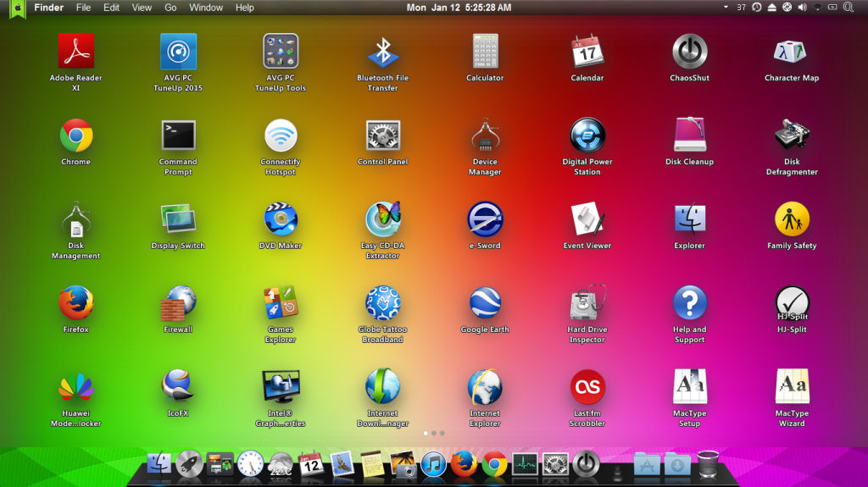Image resolution: width=868 pixels, height=487 pixels.
Task: Open AVG PC TuneUp Tools
Action: pos(281,52)
